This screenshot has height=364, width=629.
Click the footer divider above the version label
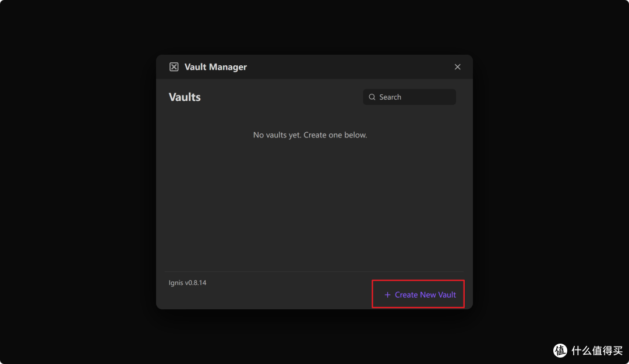tap(314, 272)
